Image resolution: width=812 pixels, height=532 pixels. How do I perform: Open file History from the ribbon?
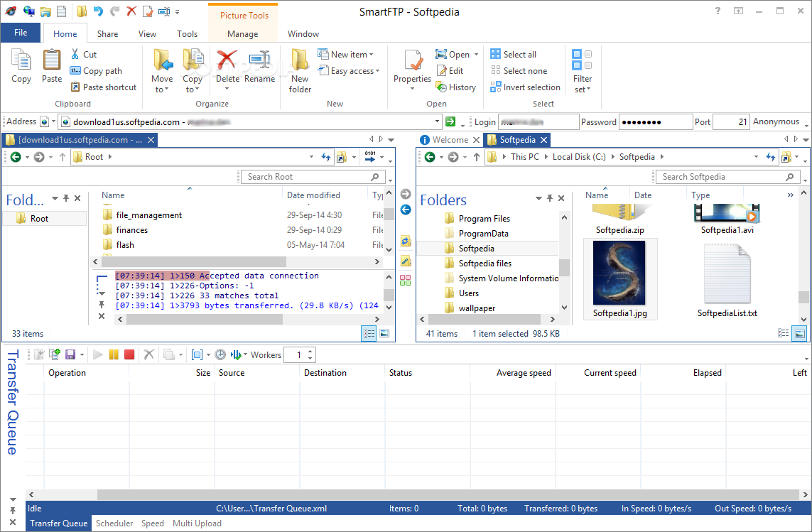tap(455, 87)
